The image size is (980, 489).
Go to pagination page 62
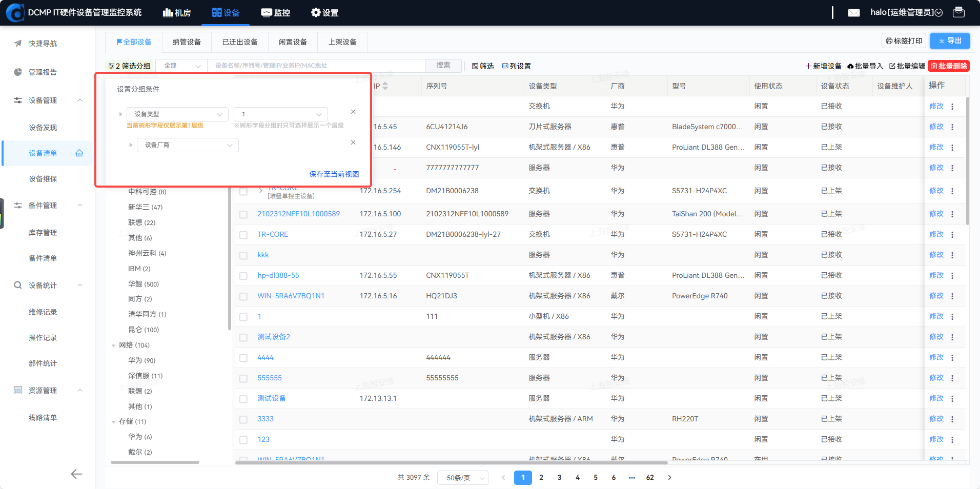(650, 478)
